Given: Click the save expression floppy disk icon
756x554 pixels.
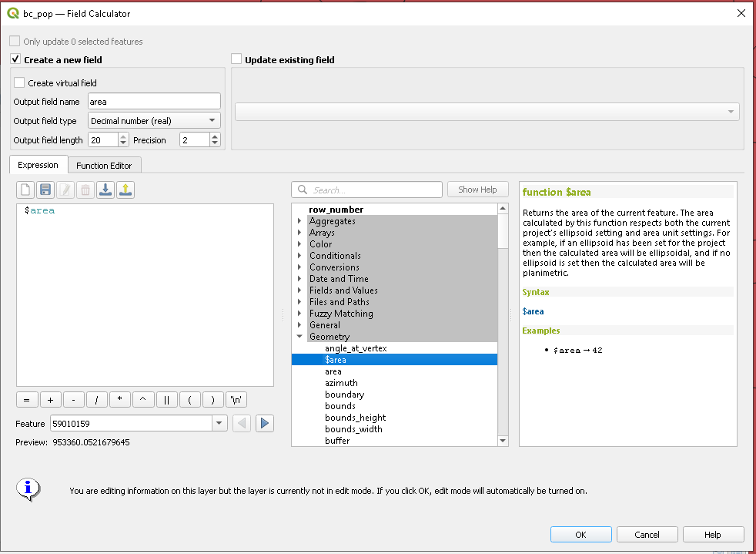Looking at the screenshot, I should click(45, 190).
